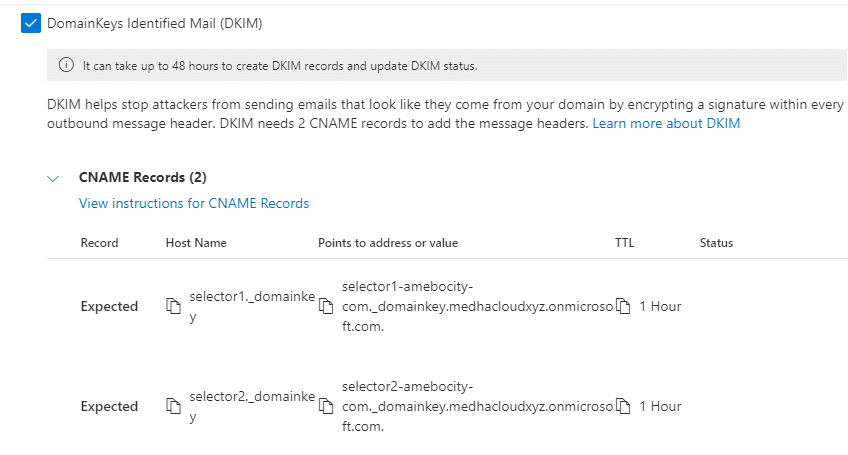
Task: Copy the selector1._domainkey host name
Action: coord(173,306)
